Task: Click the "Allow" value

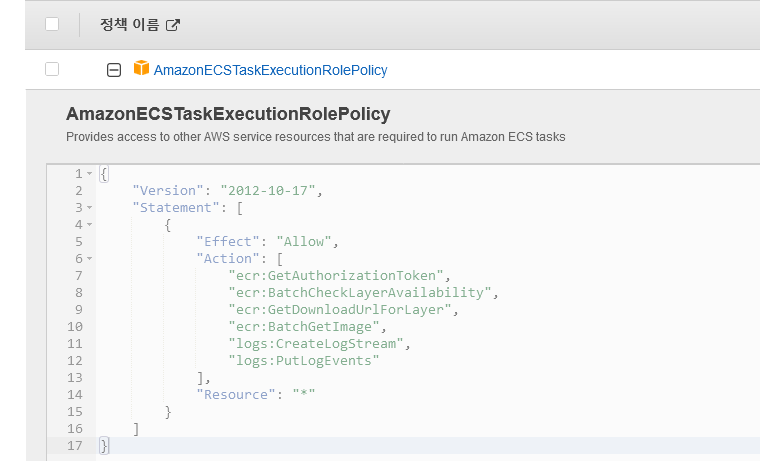Action: click(304, 241)
